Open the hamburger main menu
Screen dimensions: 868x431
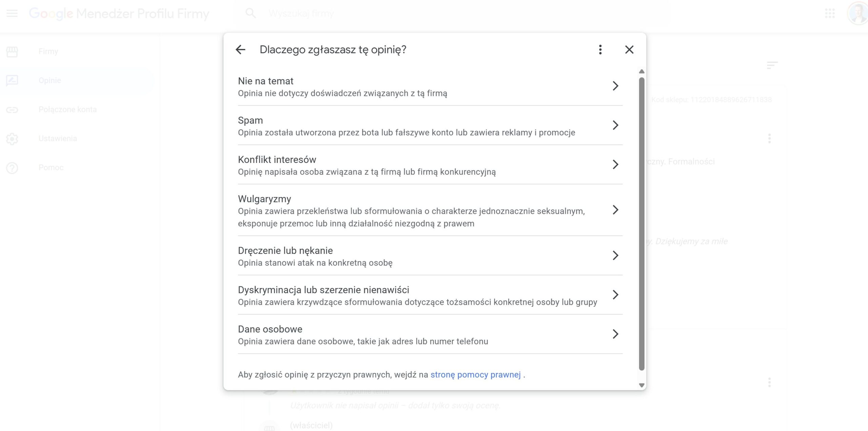pyautogui.click(x=12, y=14)
